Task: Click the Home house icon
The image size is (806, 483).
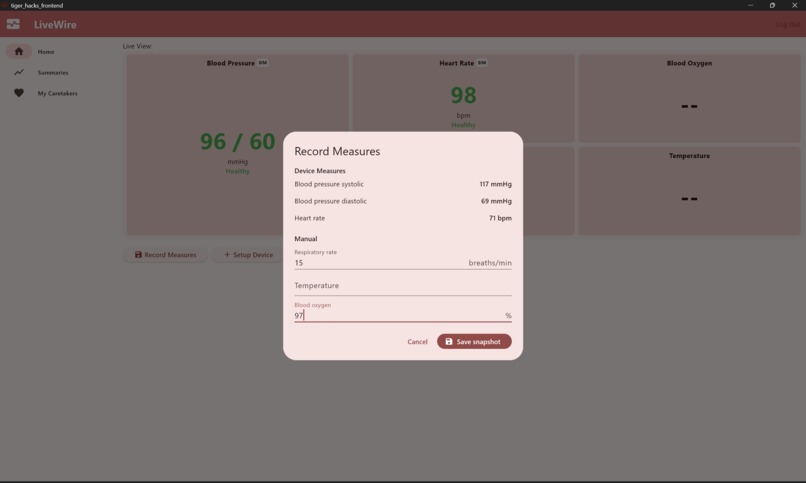Action: click(x=19, y=51)
